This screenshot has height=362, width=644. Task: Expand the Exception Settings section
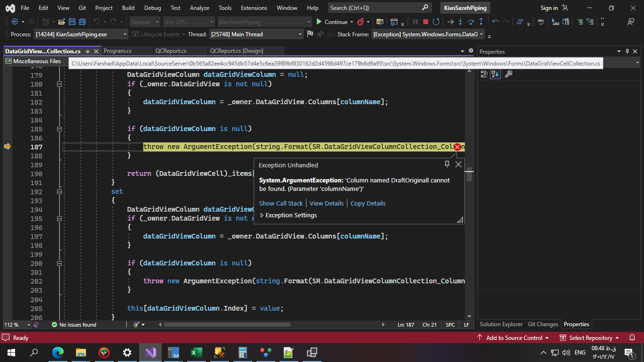[262, 215]
